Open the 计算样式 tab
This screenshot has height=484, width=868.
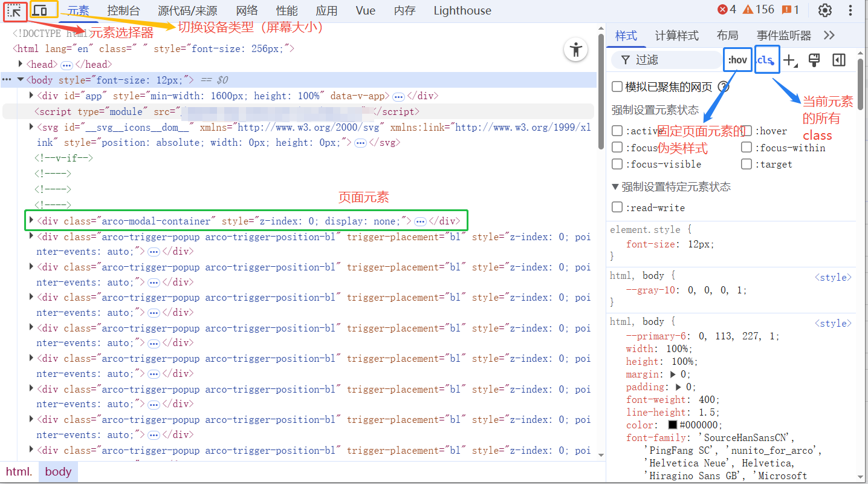coord(677,36)
